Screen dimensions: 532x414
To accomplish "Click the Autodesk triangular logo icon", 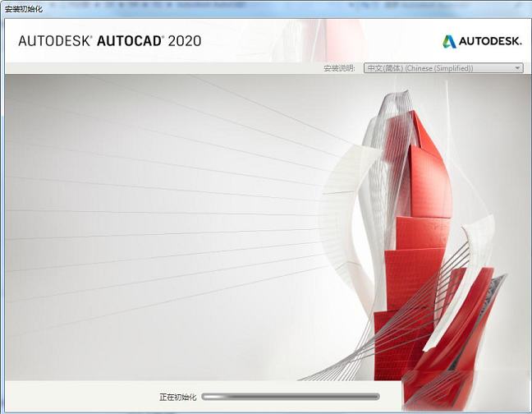I will click(449, 42).
